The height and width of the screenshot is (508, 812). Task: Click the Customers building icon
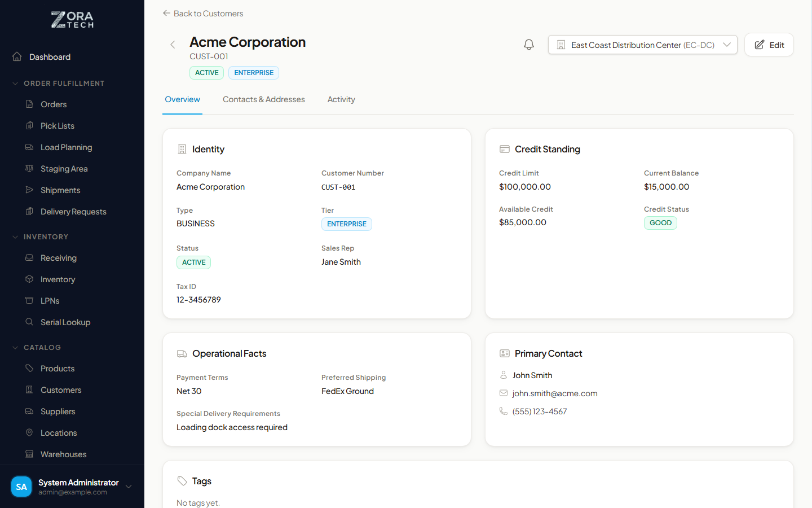click(x=29, y=389)
